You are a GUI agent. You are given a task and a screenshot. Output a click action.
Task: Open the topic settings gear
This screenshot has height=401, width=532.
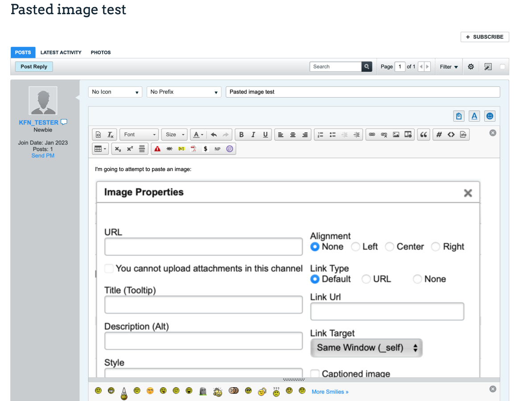(471, 67)
